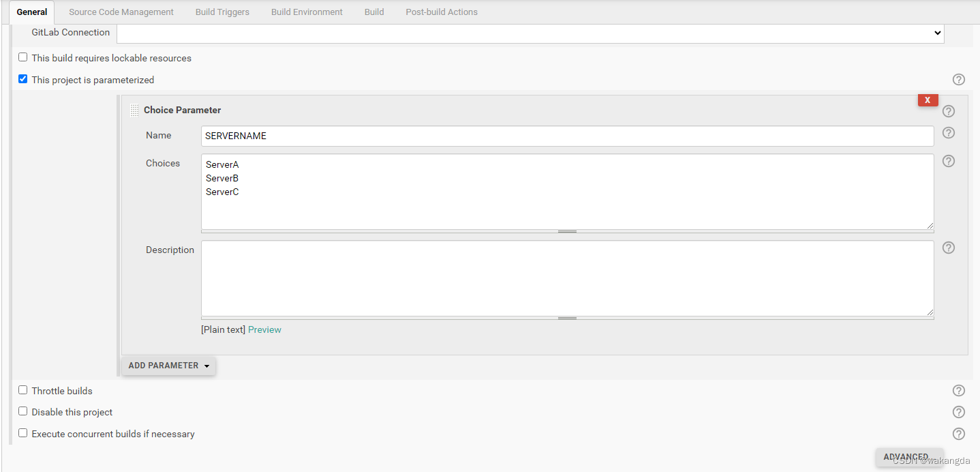Open the GitLab Connection dropdown
Image resolution: width=980 pixels, height=472 pixels.
click(530, 33)
